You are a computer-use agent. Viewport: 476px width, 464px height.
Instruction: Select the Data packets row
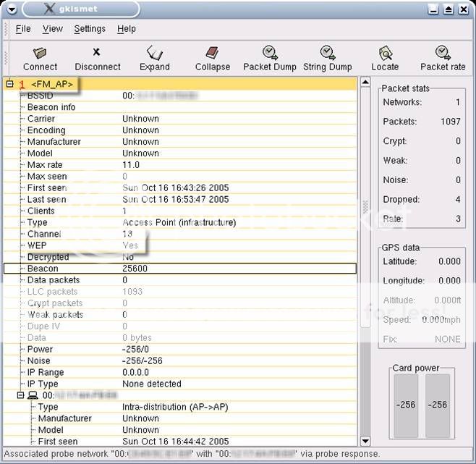(180, 280)
